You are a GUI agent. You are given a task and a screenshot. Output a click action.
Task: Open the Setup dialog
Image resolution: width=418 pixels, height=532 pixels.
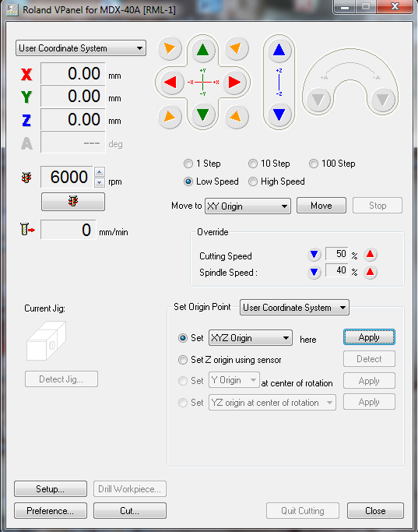coord(51,489)
